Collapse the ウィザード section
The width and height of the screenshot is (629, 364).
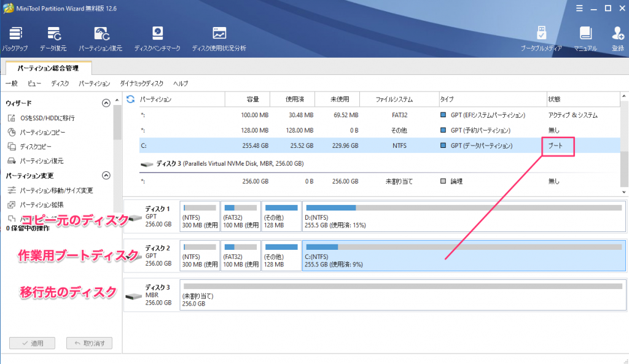click(x=106, y=103)
